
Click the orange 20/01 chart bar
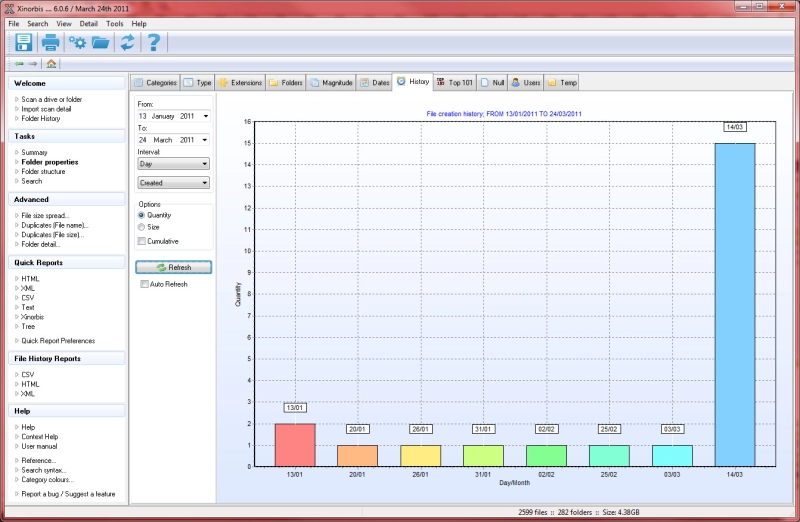[x=358, y=456]
